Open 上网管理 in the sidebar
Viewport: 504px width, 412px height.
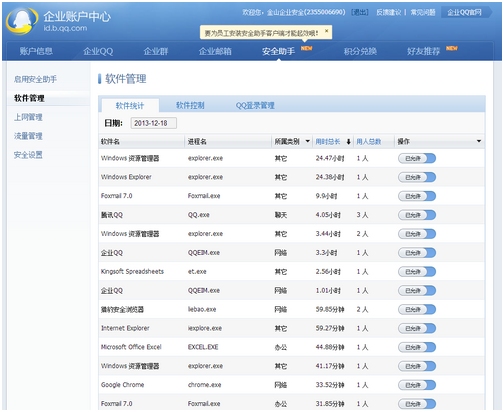[28, 117]
